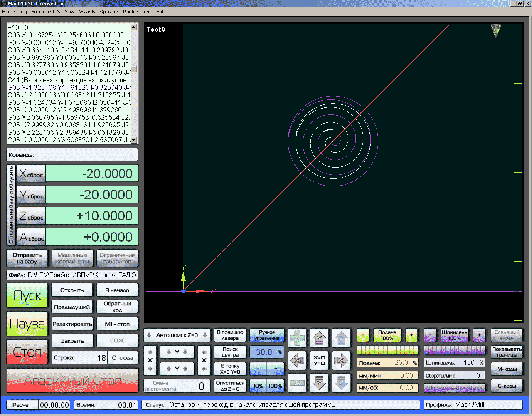The width and height of the screenshot is (532, 416).
Task: Open the Operator menu
Action: click(x=109, y=12)
